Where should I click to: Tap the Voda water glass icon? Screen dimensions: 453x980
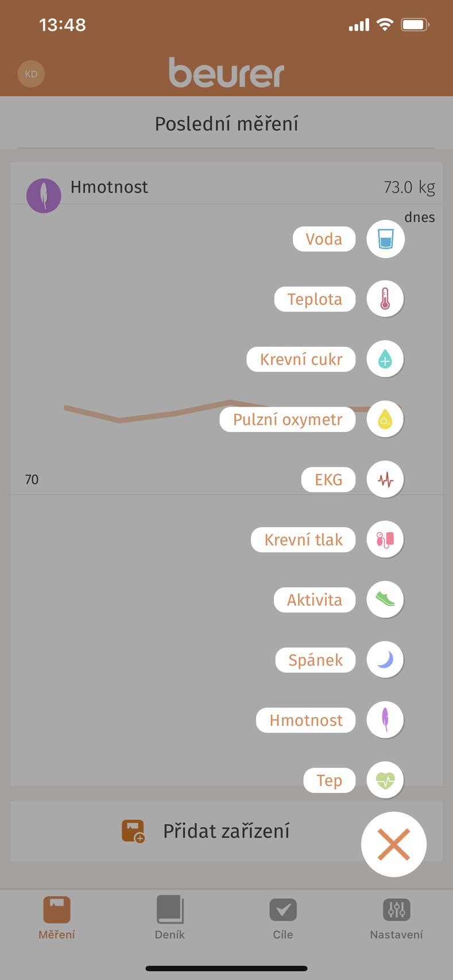pyautogui.click(x=385, y=239)
